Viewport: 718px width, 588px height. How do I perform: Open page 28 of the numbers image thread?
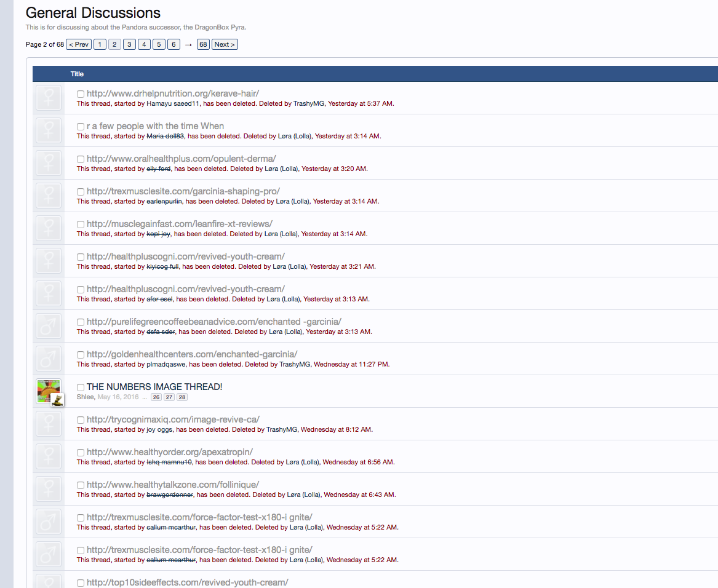click(182, 397)
